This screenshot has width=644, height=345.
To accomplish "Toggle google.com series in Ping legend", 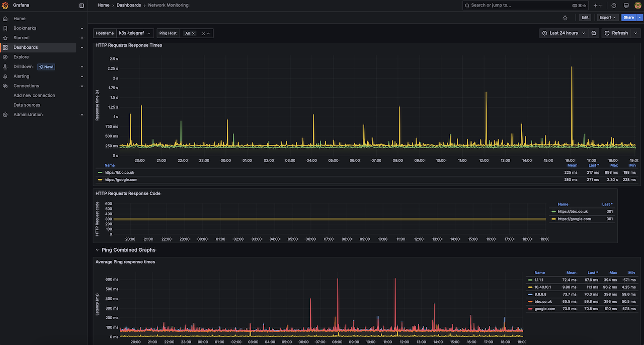I will pyautogui.click(x=544, y=309).
